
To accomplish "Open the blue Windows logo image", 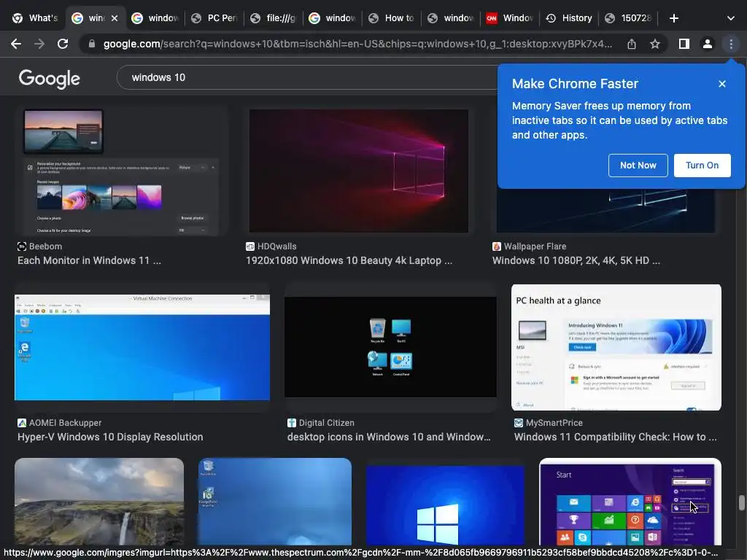I will click(x=445, y=505).
